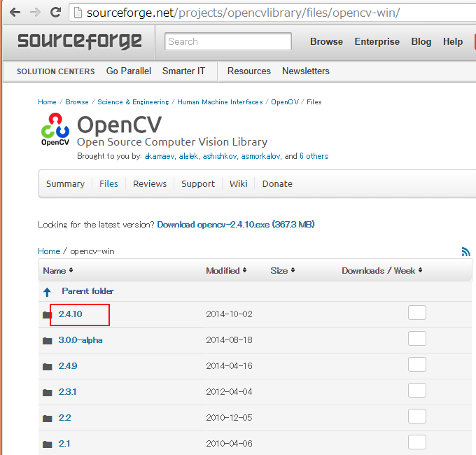The width and height of the screenshot is (476, 455).
Task: Click the downloads box in 2.1 row
Action: (417, 442)
